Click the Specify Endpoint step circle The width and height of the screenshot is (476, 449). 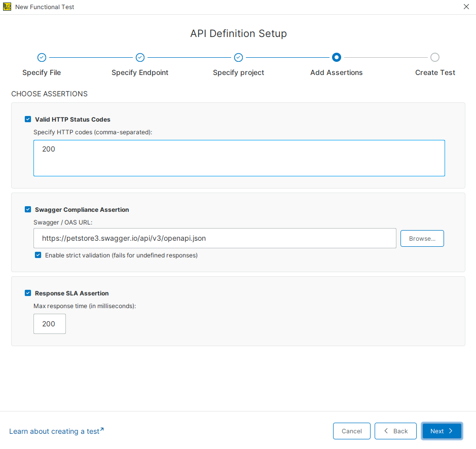pyautogui.click(x=140, y=57)
